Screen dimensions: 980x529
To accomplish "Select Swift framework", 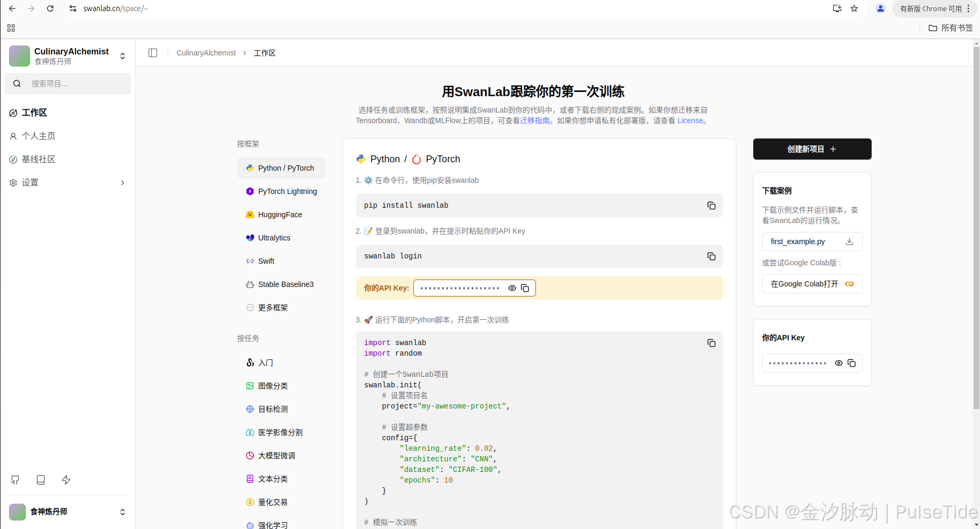I will click(x=281, y=261).
